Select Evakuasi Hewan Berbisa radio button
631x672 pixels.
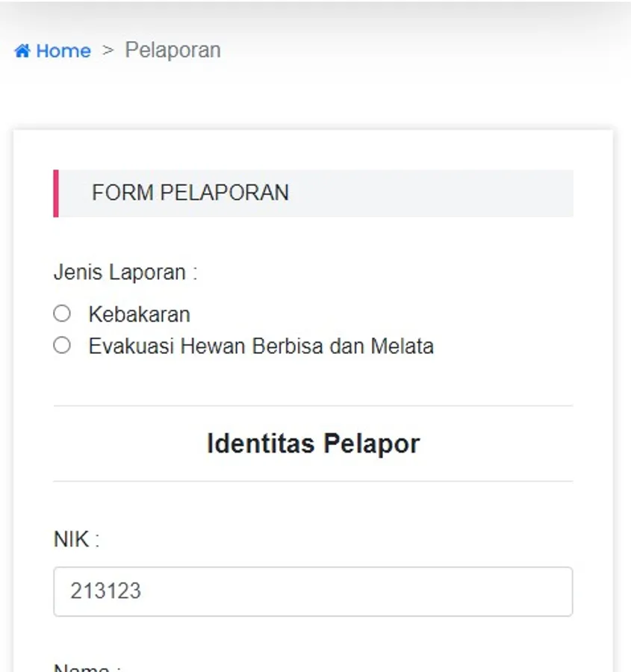62,346
